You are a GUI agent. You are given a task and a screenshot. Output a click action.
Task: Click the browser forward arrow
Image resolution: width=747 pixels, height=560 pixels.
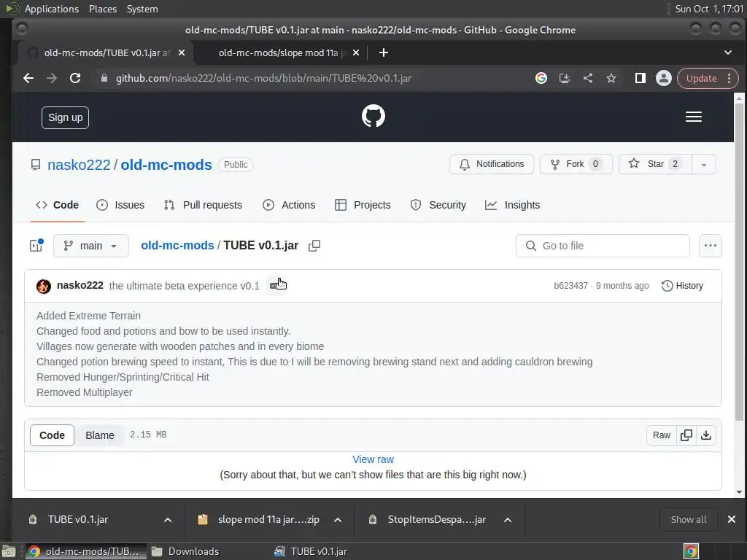click(52, 78)
